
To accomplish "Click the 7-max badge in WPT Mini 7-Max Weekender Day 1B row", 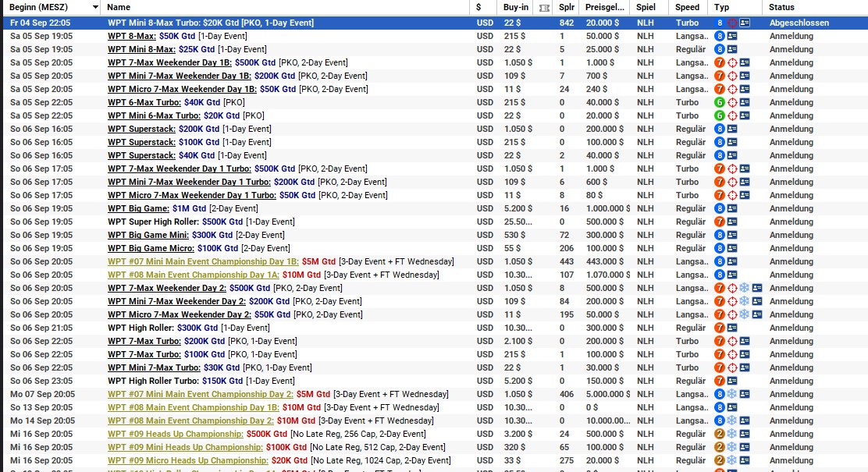I will click(x=720, y=76).
